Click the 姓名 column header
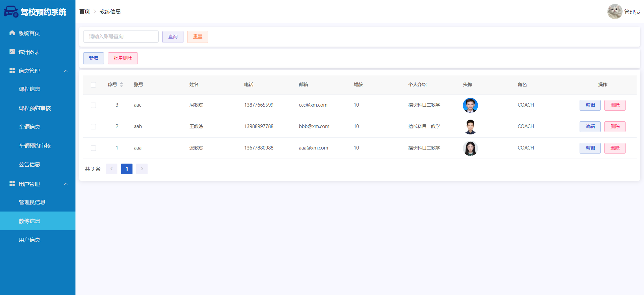Screen dimensions: 644x295 (x=194, y=84)
